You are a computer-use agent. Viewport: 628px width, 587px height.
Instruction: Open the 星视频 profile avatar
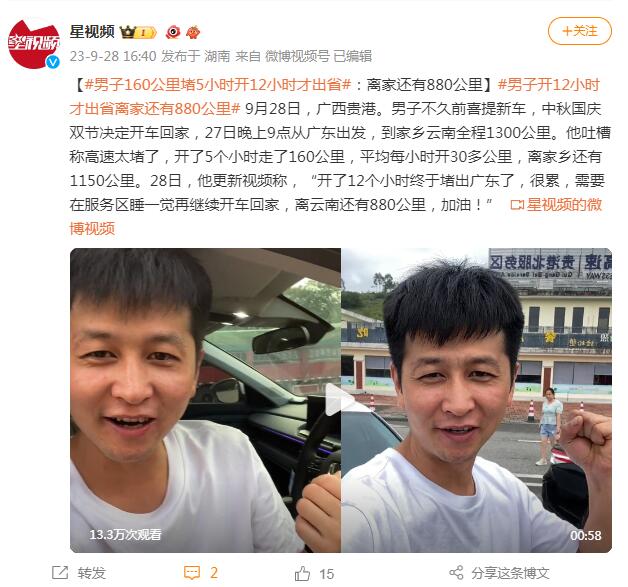click(34, 44)
